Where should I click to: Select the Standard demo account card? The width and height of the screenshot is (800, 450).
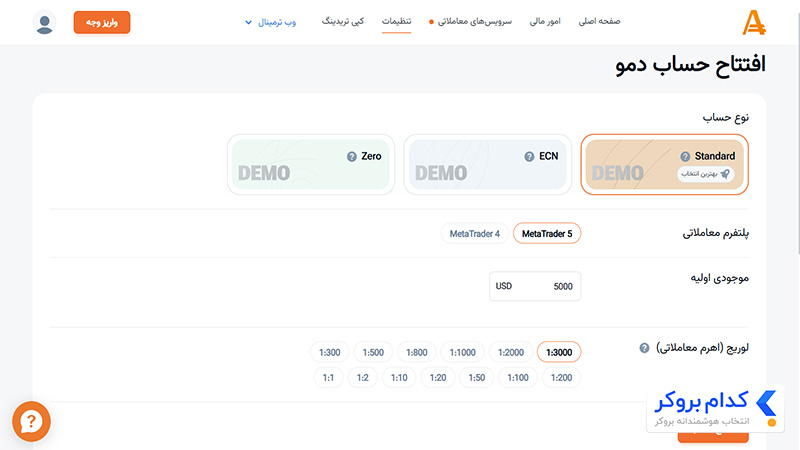point(664,164)
